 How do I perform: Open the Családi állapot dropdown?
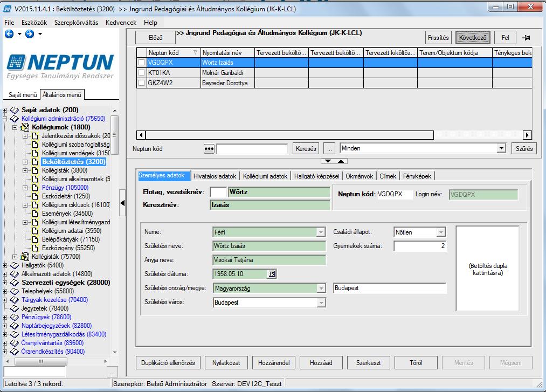(441, 232)
